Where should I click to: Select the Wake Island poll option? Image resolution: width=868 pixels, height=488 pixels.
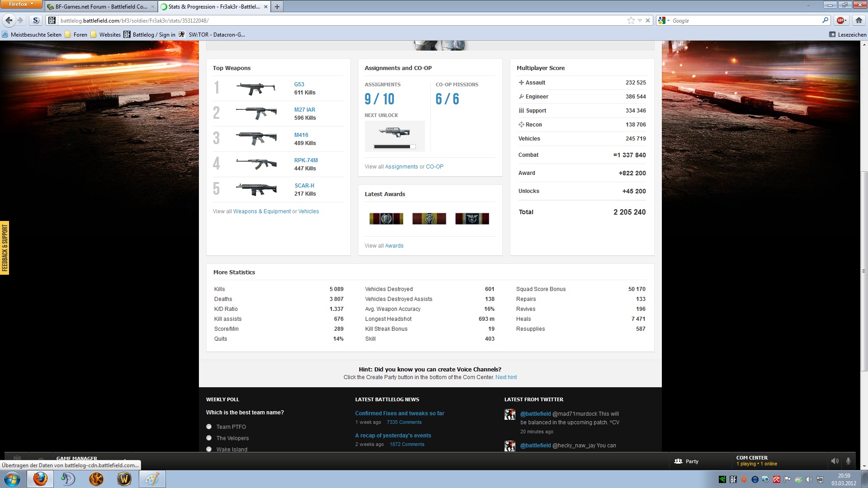point(209,449)
